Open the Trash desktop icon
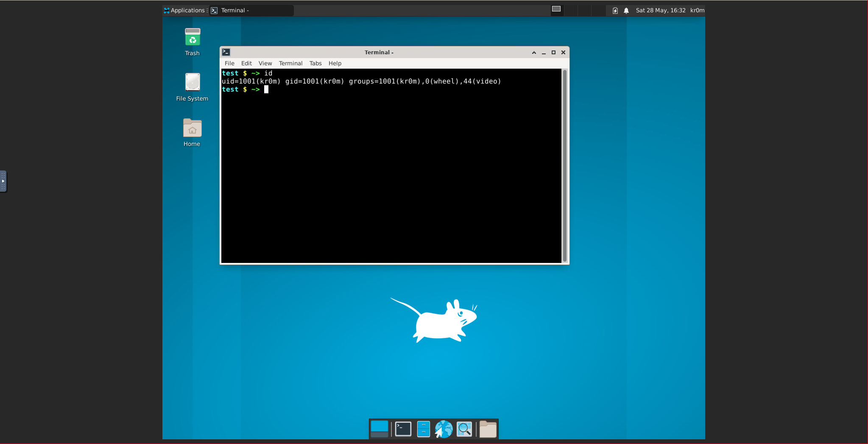The image size is (868, 444). 192,38
